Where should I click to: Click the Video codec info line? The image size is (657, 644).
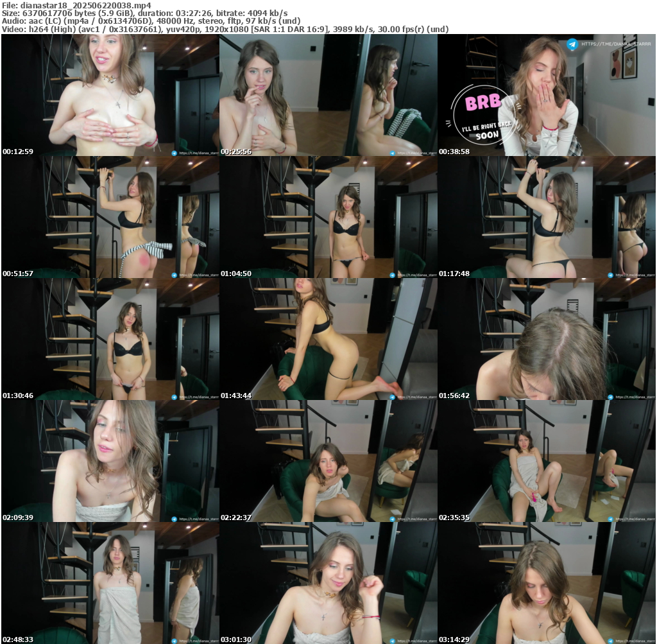225,29
